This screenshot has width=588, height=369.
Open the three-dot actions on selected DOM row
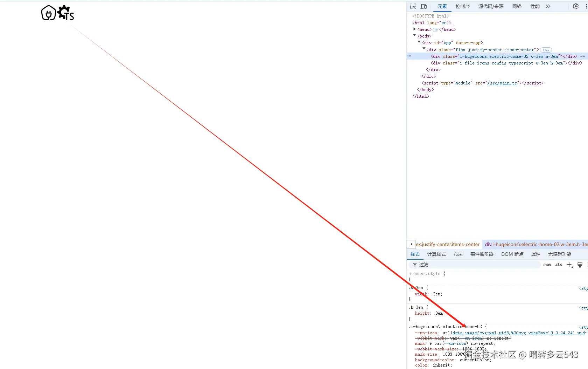tap(409, 56)
